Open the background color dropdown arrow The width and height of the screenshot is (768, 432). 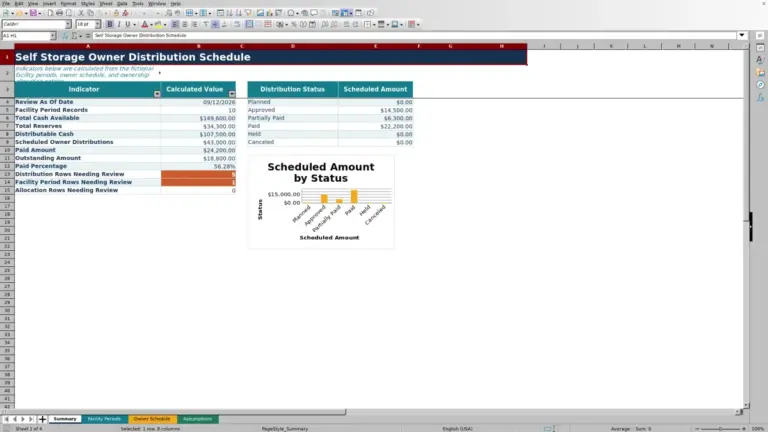[165, 24]
